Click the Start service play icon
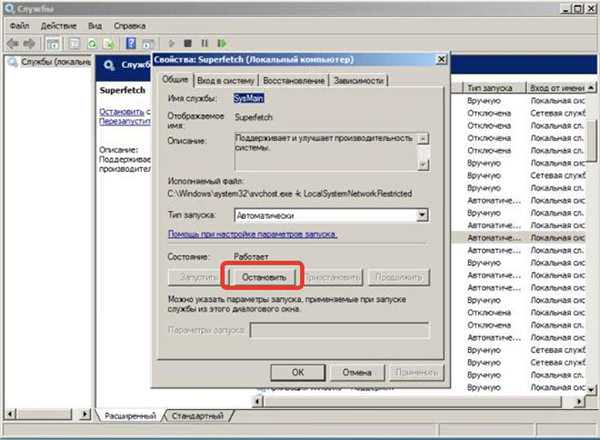Screen dimensions: 600x440 click(x=172, y=43)
